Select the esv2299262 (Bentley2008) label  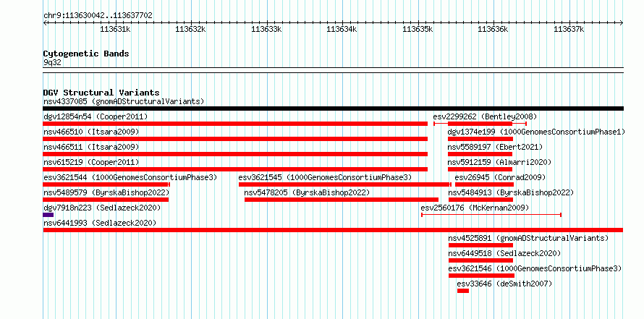(485, 116)
